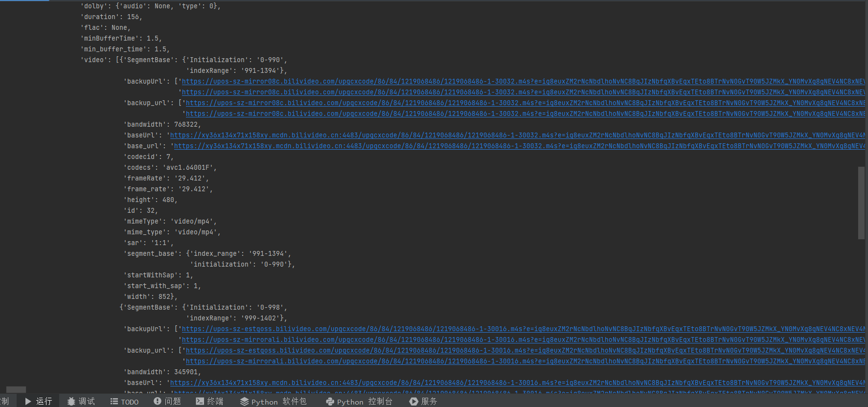Open first mirror08c link after 'backupUrl' for 30032
This screenshot has width=868, height=407.
[x=523, y=82]
